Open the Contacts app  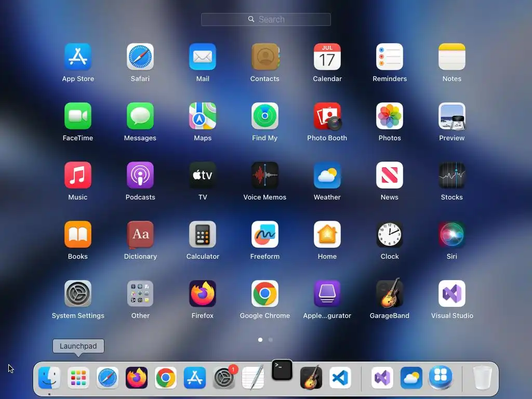265,57
